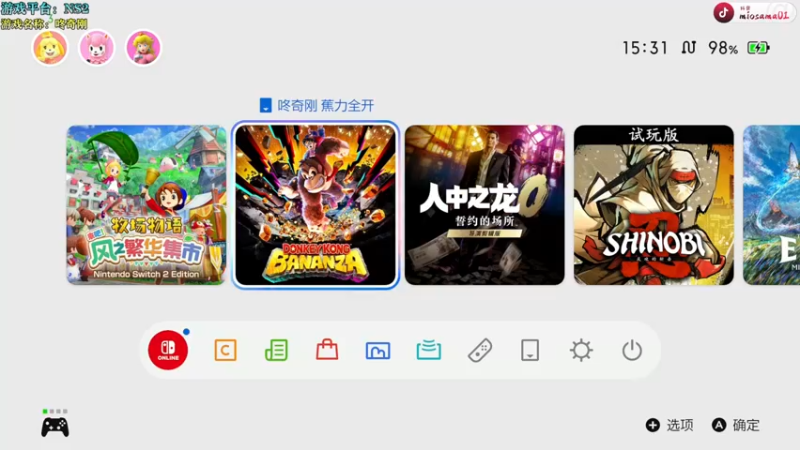
Task: Click the 选项 options button
Action: pyautogui.click(x=670, y=425)
